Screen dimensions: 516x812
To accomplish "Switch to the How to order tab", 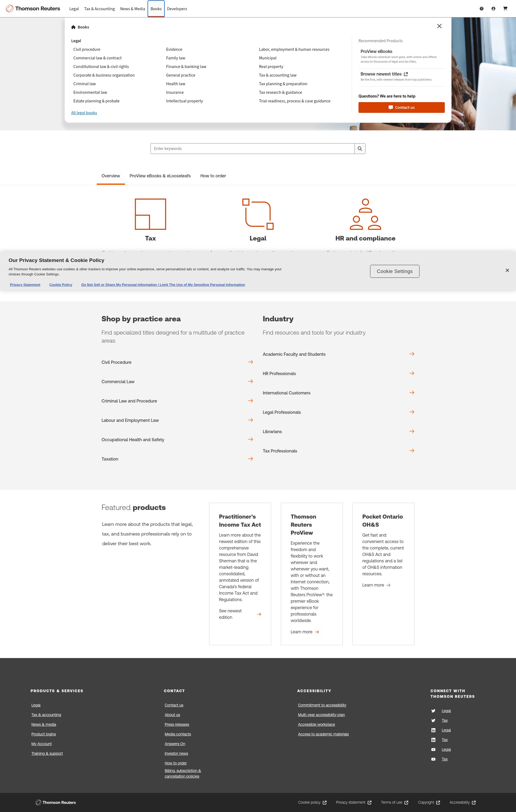I will (213, 176).
